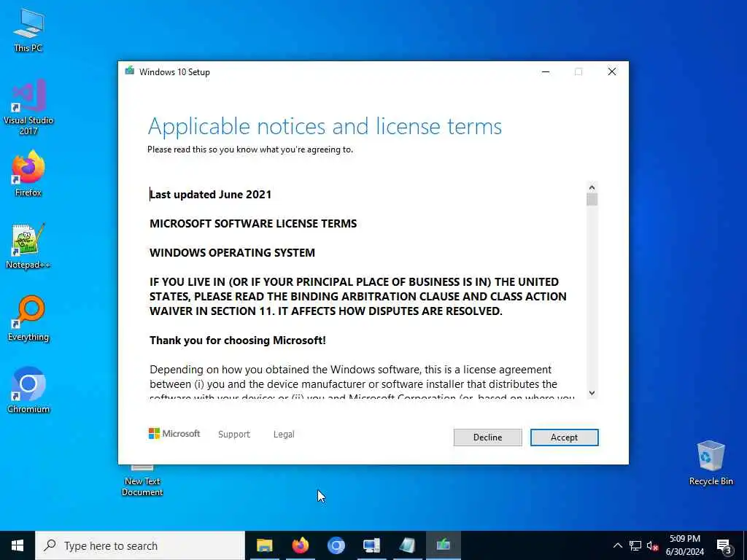Click the license text scrollbar thumb
The width and height of the screenshot is (747, 560).
(x=592, y=199)
